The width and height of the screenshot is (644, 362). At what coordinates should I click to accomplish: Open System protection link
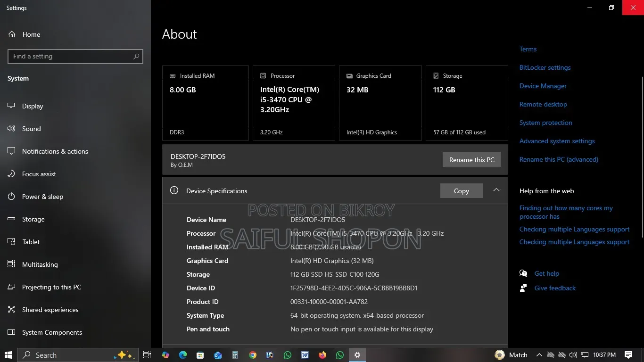coord(546,123)
